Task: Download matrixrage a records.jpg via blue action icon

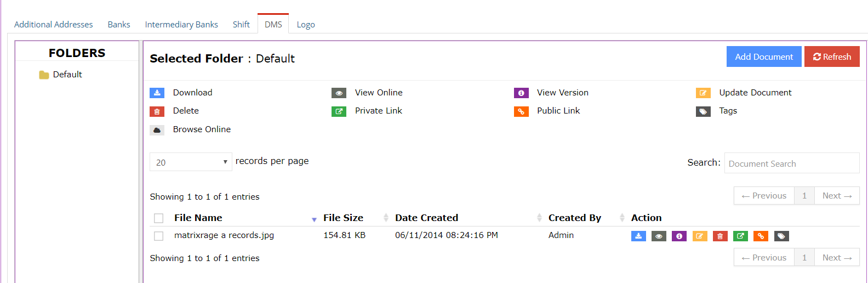Action: pos(638,236)
